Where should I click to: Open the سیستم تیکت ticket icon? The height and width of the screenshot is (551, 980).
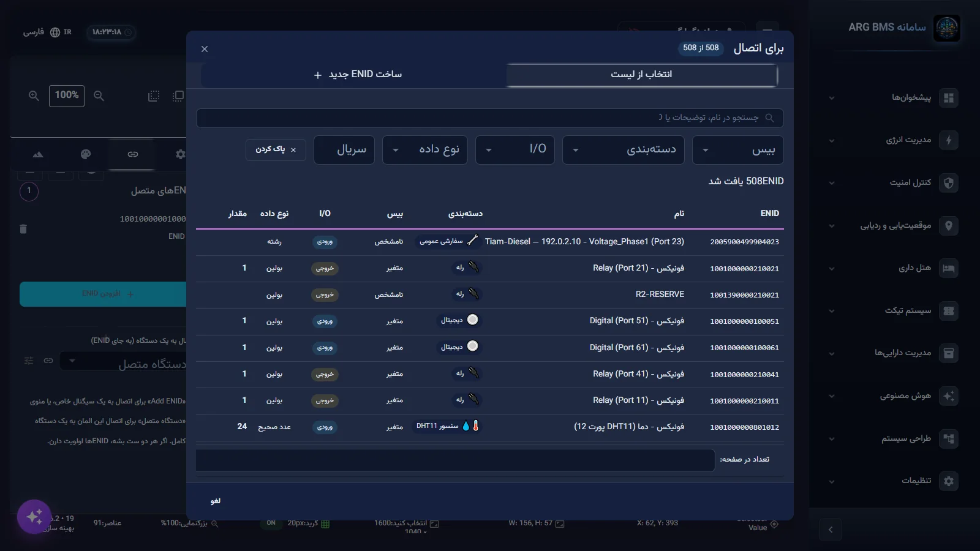click(949, 311)
